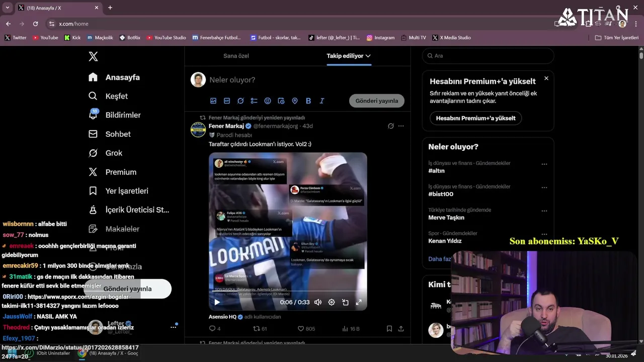Click the X tab close button
The width and height of the screenshot is (644, 362).
tap(97, 8)
